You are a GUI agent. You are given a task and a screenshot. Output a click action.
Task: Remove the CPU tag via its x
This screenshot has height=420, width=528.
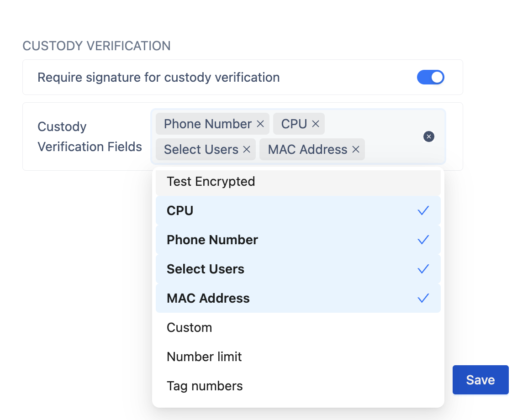point(315,124)
